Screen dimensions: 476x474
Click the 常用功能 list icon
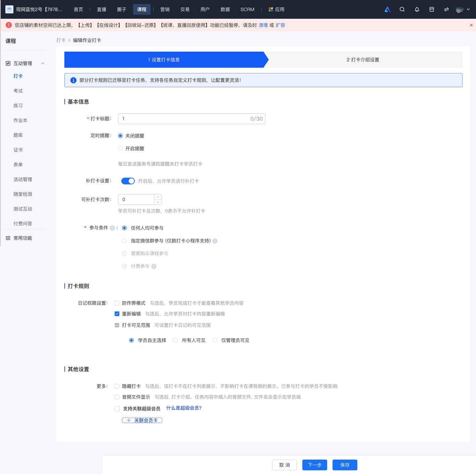point(8,238)
